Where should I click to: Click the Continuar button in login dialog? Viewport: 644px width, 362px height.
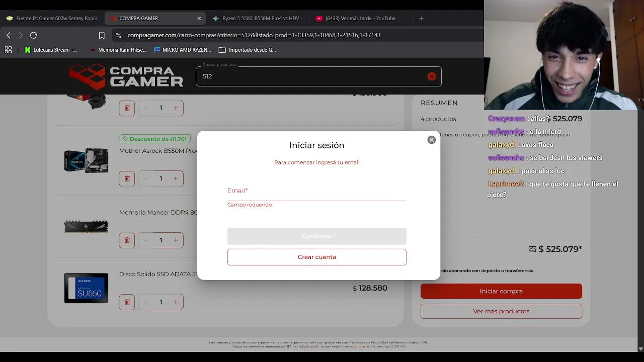click(x=316, y=236)
